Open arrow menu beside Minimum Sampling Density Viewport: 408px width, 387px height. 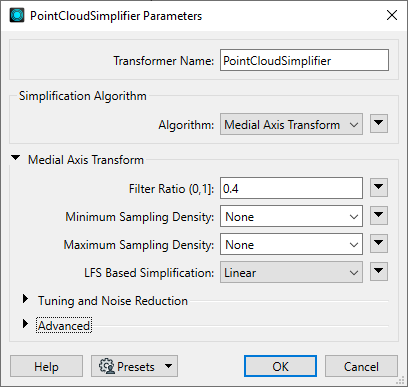[x=379, y=216]
